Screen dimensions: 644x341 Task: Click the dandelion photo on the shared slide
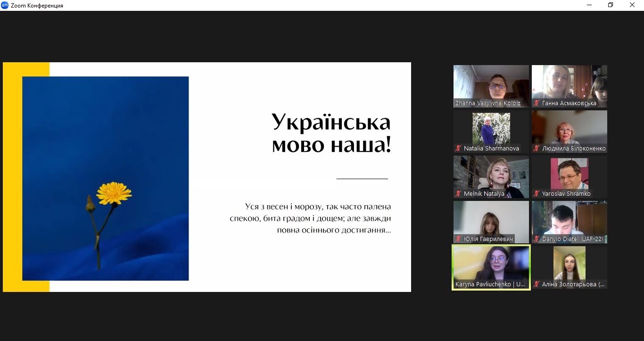(x=105, y=178)
